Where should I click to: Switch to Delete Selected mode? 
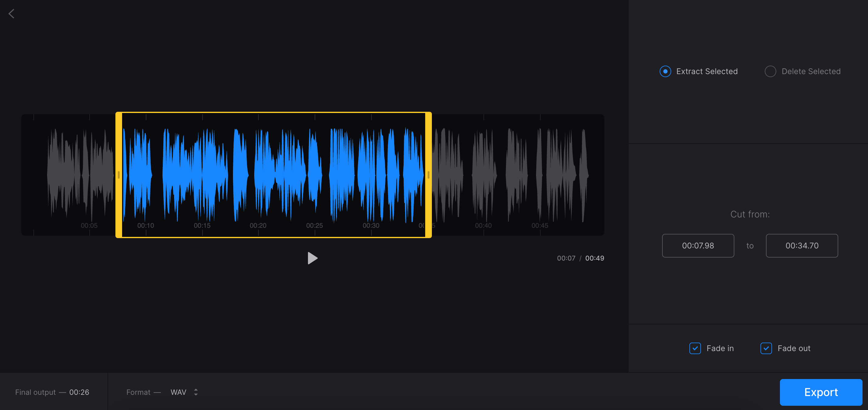771,71
